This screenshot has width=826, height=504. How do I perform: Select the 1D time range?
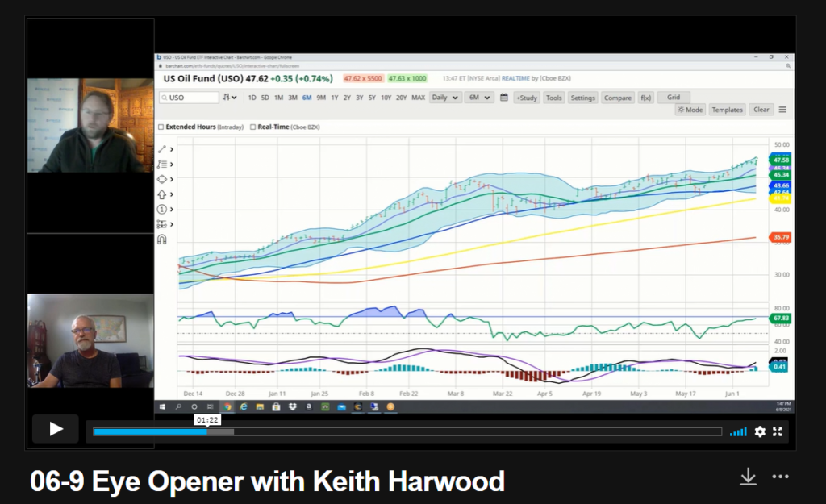252,98
